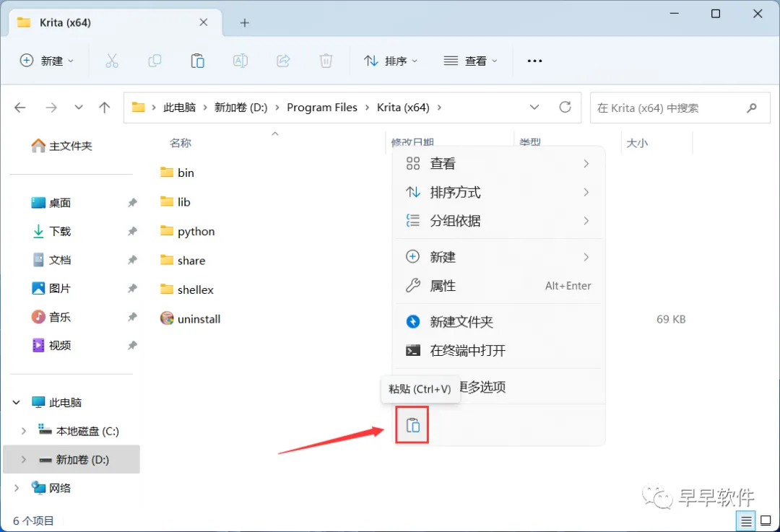This screenshot has height=532, width=780.
Task: Click pin icon beside 文档
Action: [x=132, y=260]
